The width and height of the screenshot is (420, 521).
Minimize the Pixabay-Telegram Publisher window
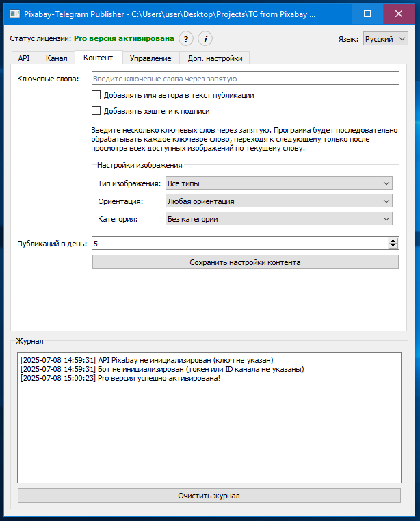click(x=337, y=14)
